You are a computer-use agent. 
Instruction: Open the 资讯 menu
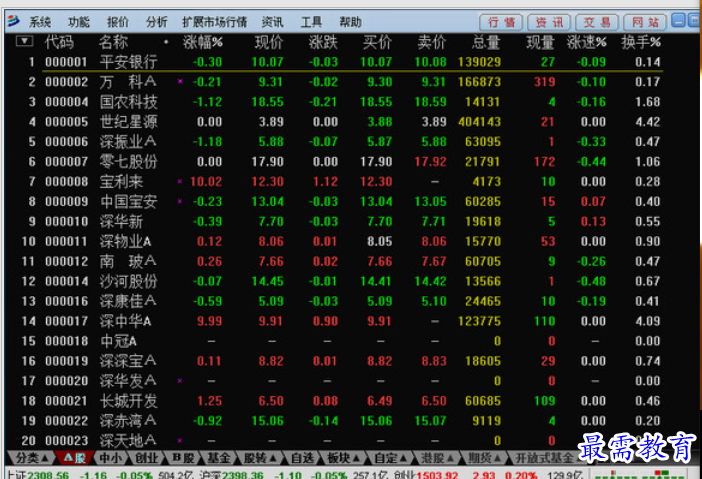pos(272,22)
